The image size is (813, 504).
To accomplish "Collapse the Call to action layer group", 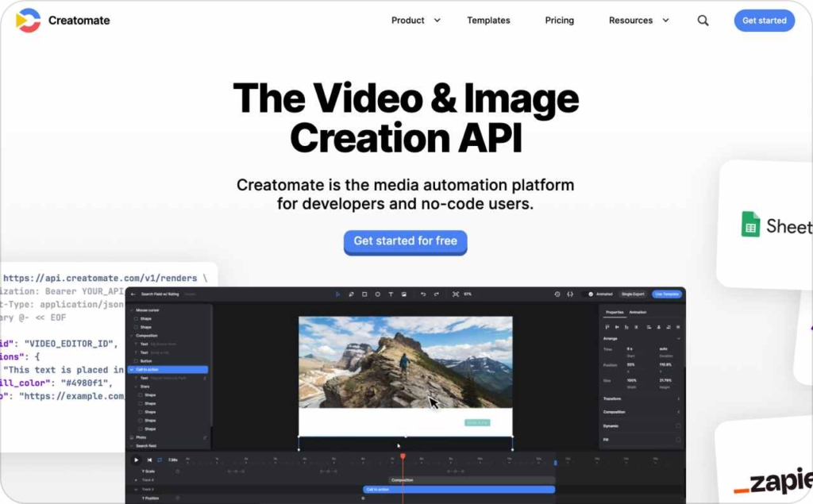I will (x=132, y=369).
